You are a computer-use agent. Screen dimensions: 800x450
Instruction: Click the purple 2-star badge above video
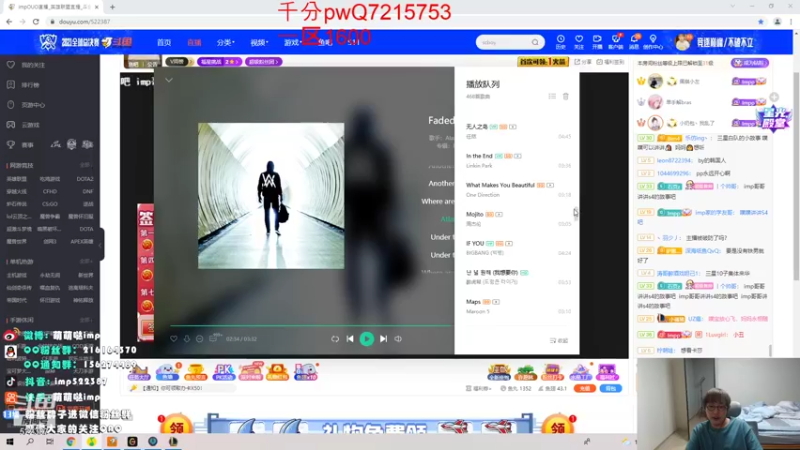click(219, 62)
